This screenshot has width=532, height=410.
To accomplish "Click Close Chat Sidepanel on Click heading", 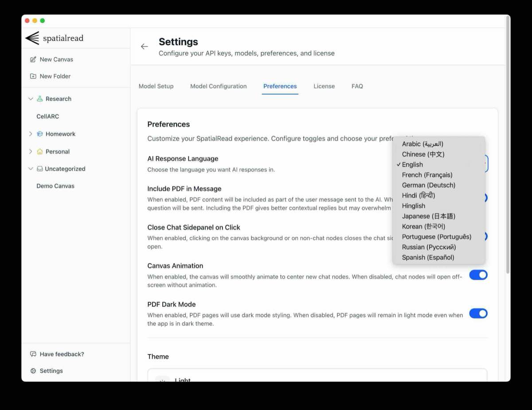I will pos(194,228).
